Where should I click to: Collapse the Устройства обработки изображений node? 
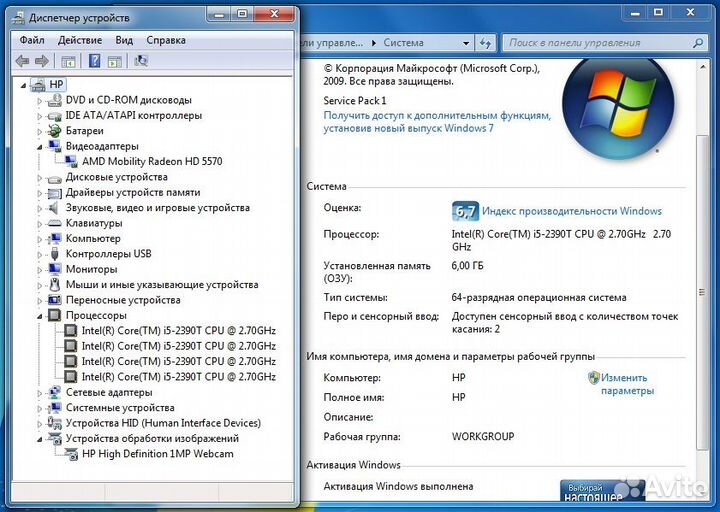[40, 439]
